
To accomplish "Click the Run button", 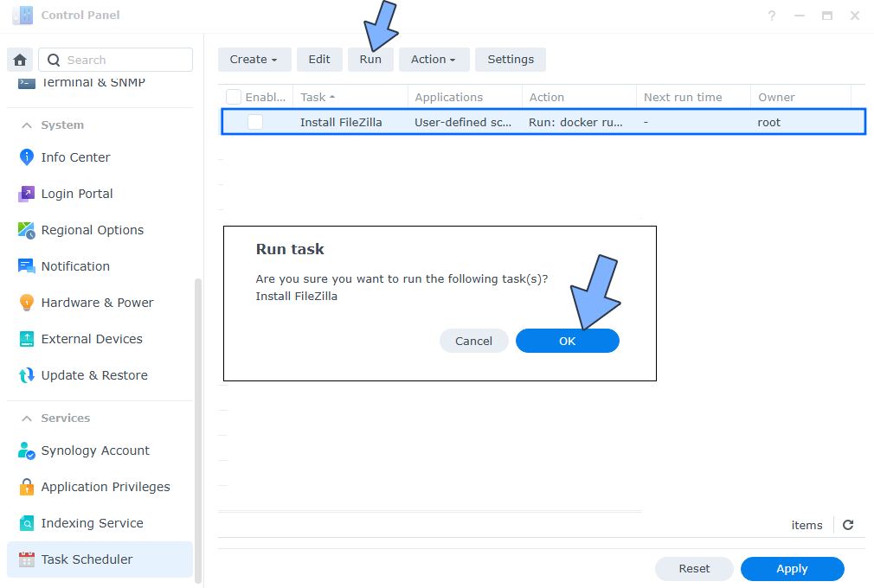I will [x=370, y=60].
